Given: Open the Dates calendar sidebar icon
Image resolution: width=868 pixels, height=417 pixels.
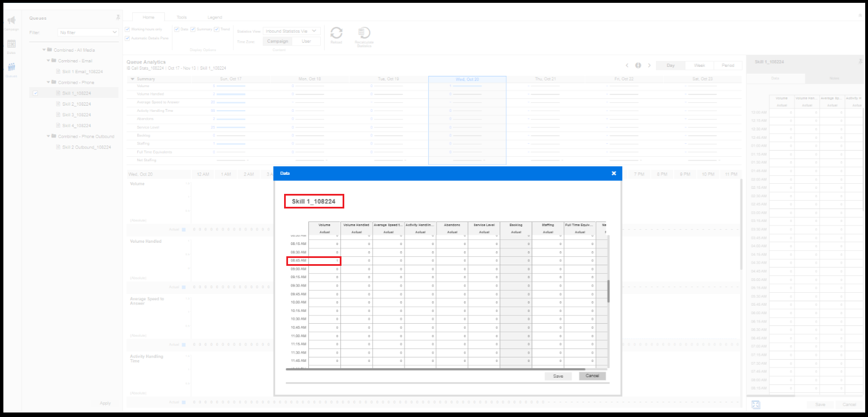Looking at the screenshot, I should [x=11, y=44].
